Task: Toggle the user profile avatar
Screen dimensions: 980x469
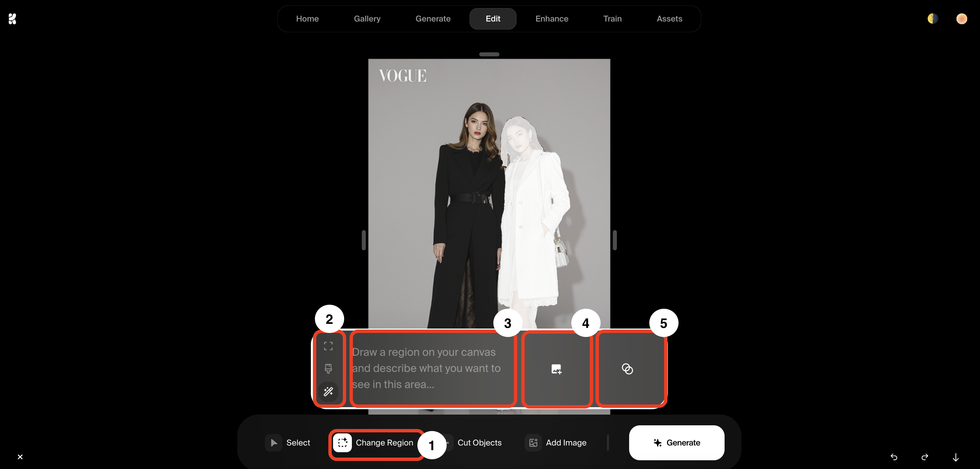Action: coord(961,18)
